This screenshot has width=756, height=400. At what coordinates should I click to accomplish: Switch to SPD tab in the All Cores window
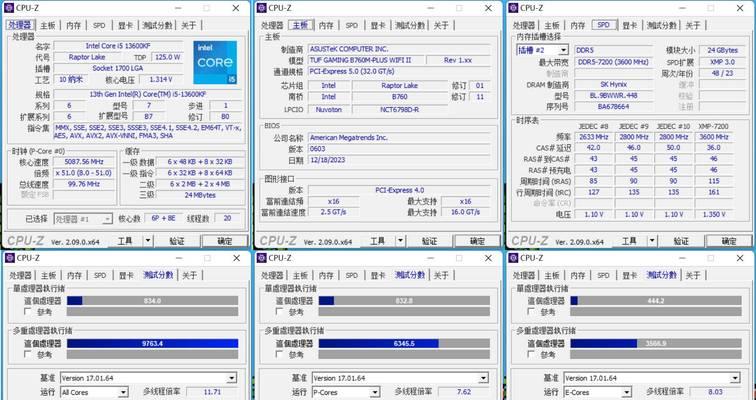(x=100, y=275)
